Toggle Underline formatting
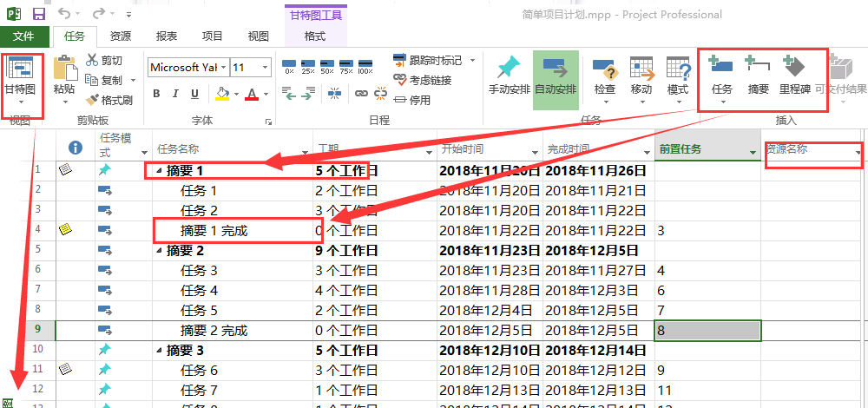868x408 pixels. point(194,94)
